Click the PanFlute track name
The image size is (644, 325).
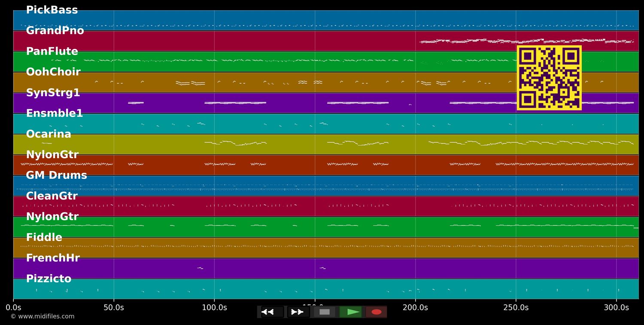[x=52, y=52]
